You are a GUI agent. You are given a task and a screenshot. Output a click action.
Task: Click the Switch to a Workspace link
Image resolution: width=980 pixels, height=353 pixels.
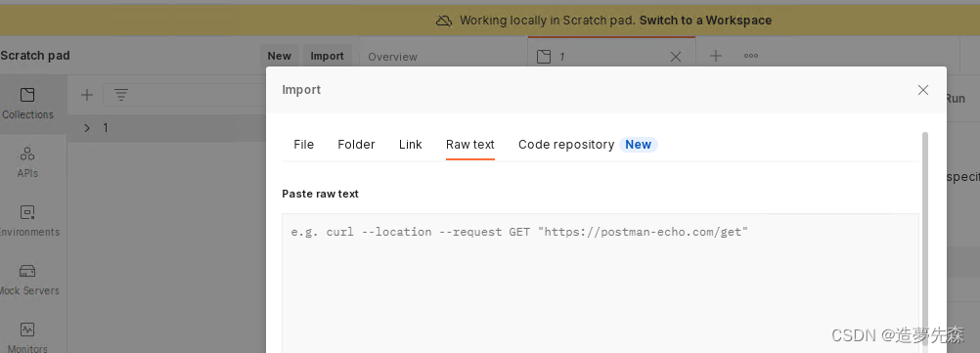click(x=705, y=20)
